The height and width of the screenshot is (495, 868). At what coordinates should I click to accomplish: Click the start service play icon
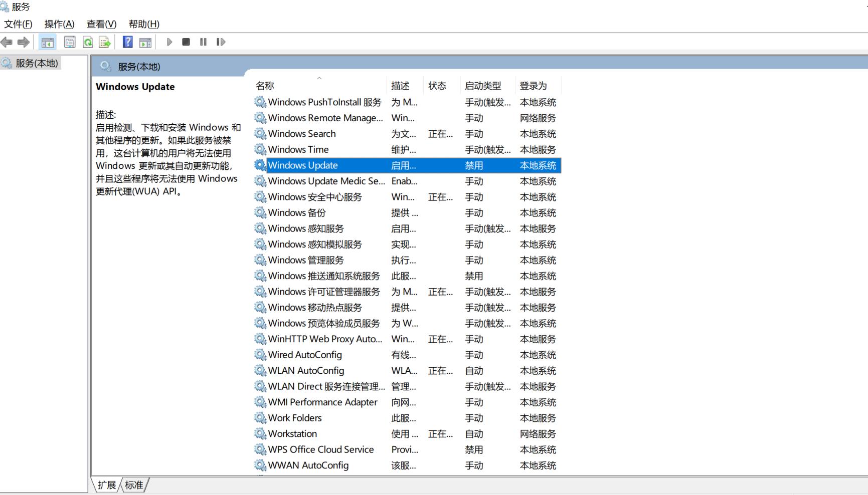tap(169, 42)
